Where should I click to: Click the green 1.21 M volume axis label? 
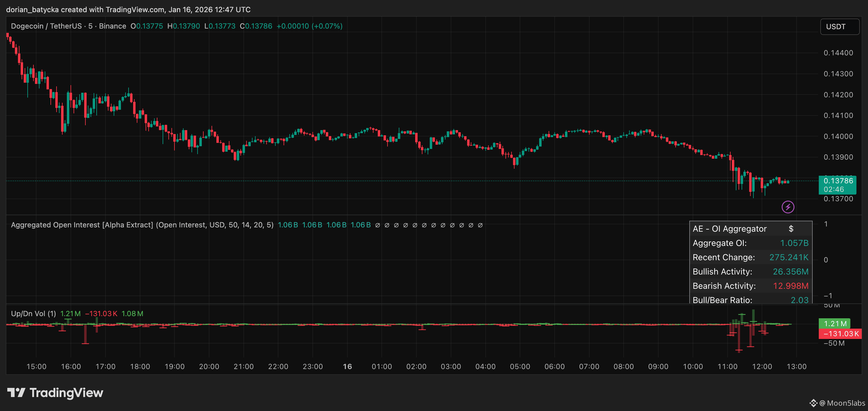pos(835,324)
